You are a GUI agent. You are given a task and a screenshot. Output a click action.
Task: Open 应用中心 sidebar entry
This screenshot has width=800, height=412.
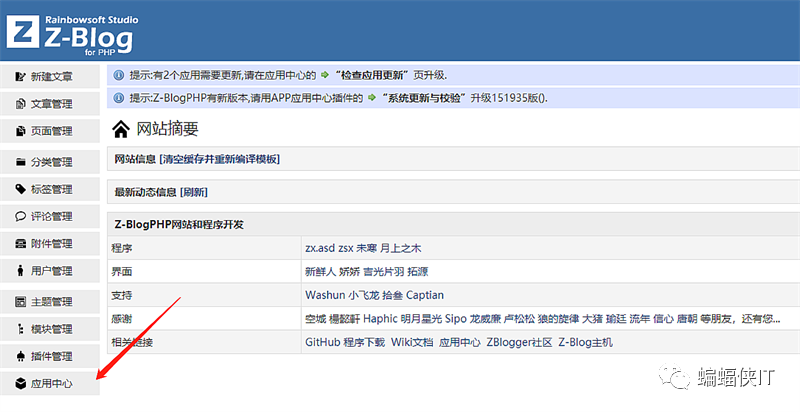pos(50,383)
